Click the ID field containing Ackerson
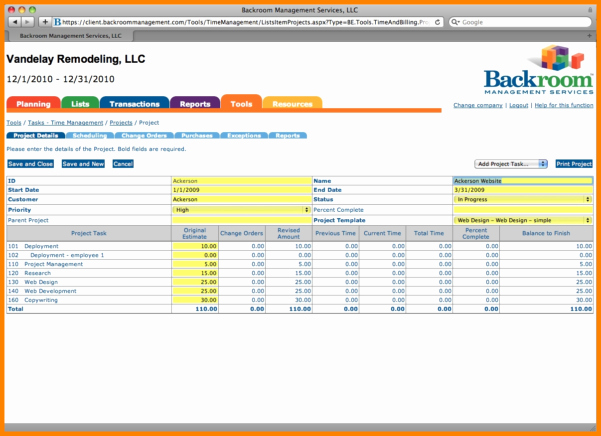 tap(242, 181)
